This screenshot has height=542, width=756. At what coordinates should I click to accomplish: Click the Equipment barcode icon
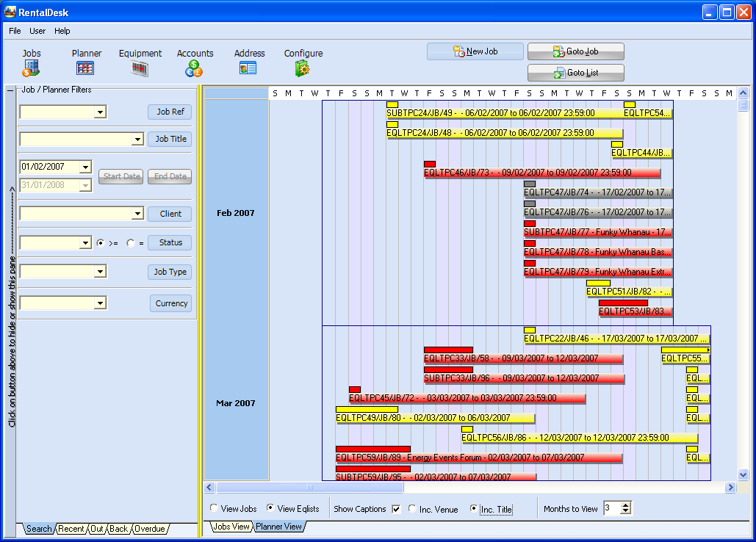click(x=140, y=68)
